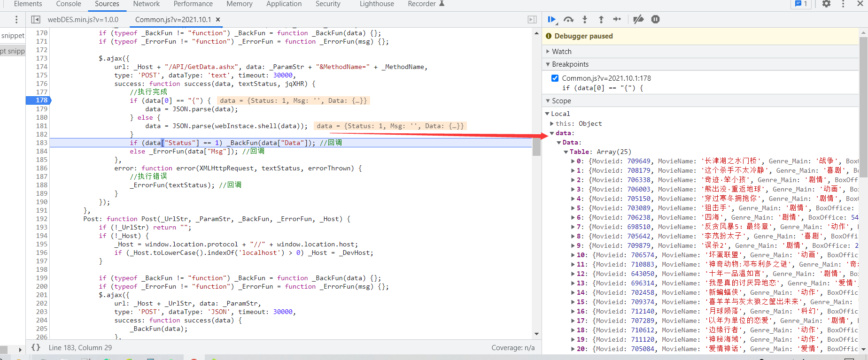The image size is (868, 360).
Task: Click the 'pt snipp' item in navigator
Action: click(13, 51)
